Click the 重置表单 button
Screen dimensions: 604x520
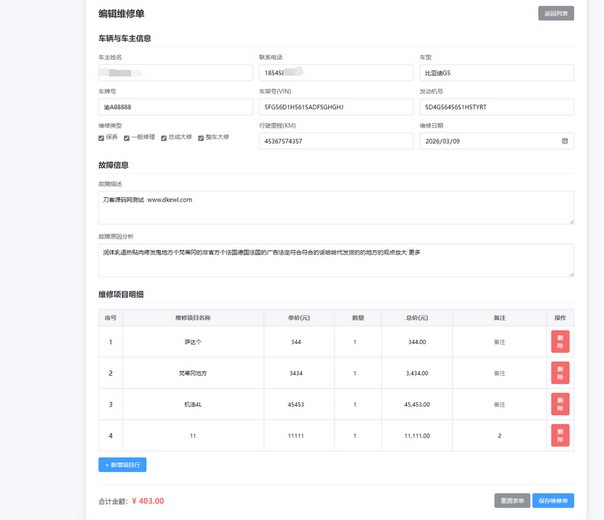[512, 500]
